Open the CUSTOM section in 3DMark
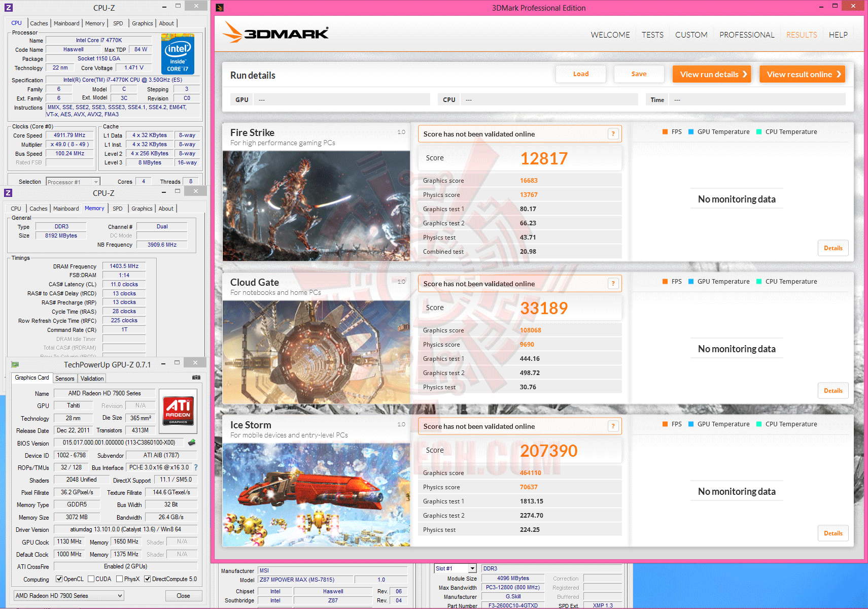The image size is (868, 609). [x=691, y=35]
